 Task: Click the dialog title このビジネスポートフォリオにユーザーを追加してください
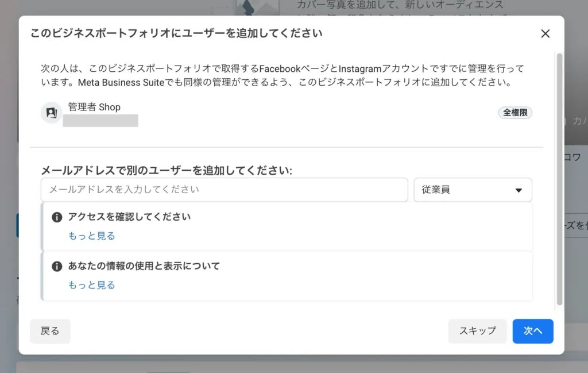pos(176,33)
